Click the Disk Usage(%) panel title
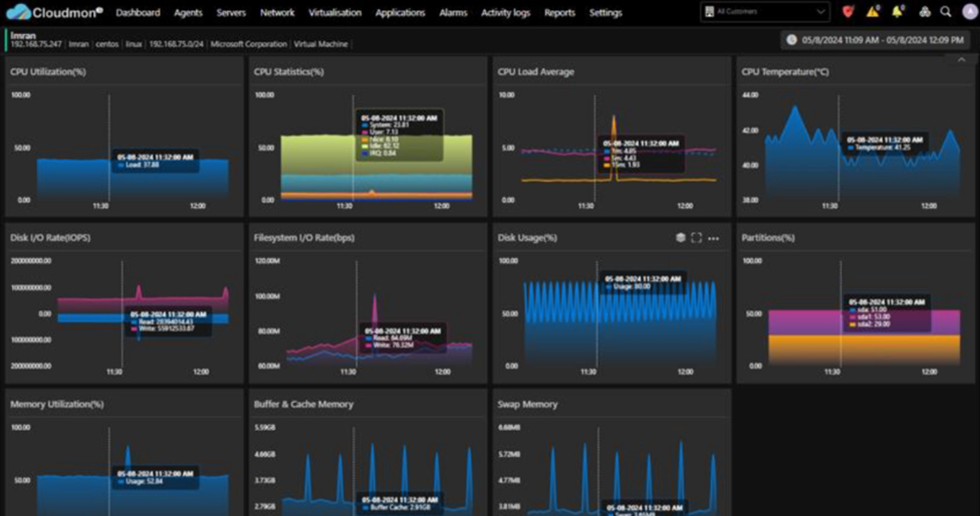 [527, 238]
